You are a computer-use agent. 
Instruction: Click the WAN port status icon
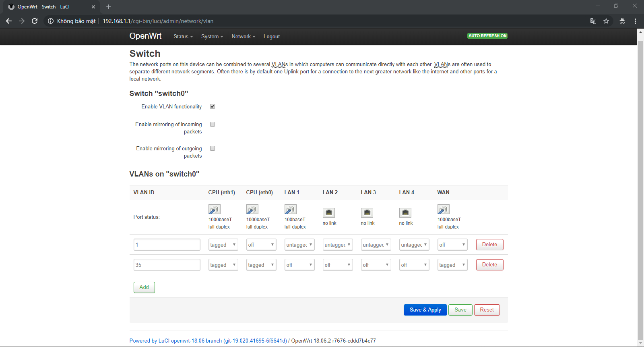443,210
